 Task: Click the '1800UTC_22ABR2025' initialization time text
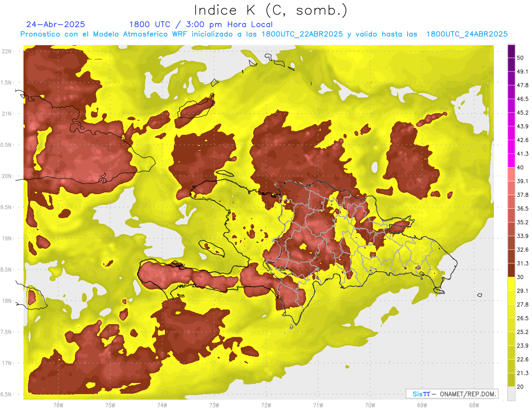[302, 34]
